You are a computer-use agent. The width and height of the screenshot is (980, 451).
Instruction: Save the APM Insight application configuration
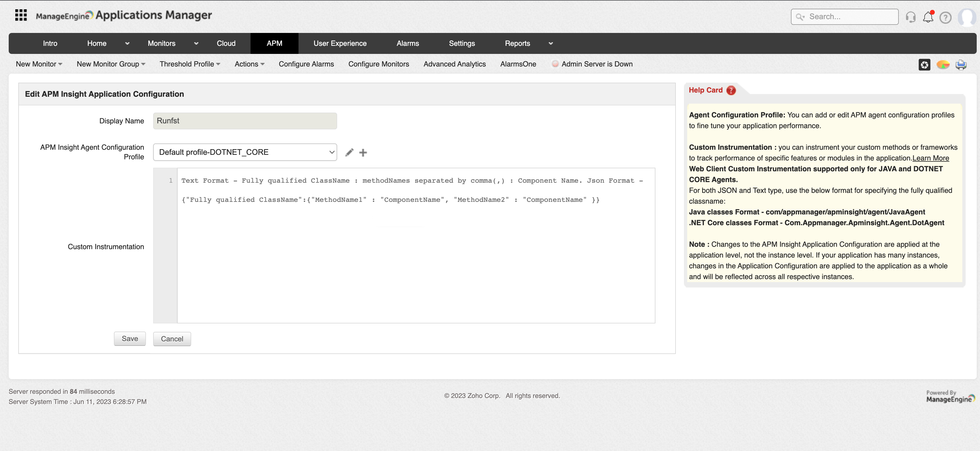(130, 338)
